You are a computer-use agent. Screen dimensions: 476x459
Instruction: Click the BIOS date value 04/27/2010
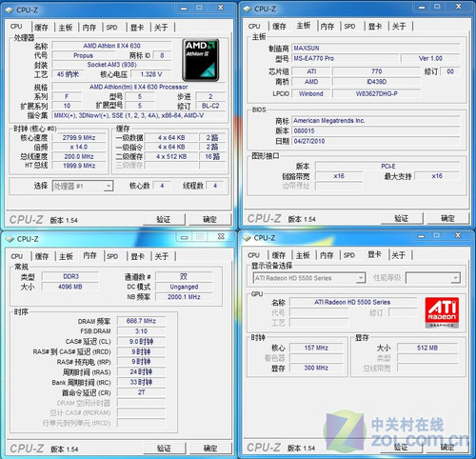coord(376,141)
